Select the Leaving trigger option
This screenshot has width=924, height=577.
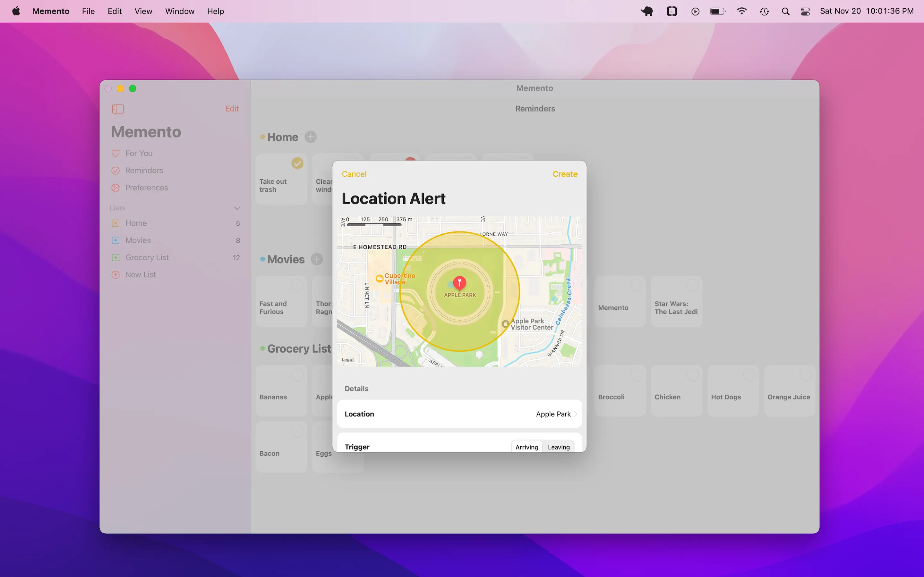pyautogui.click(x=558, y=447)
